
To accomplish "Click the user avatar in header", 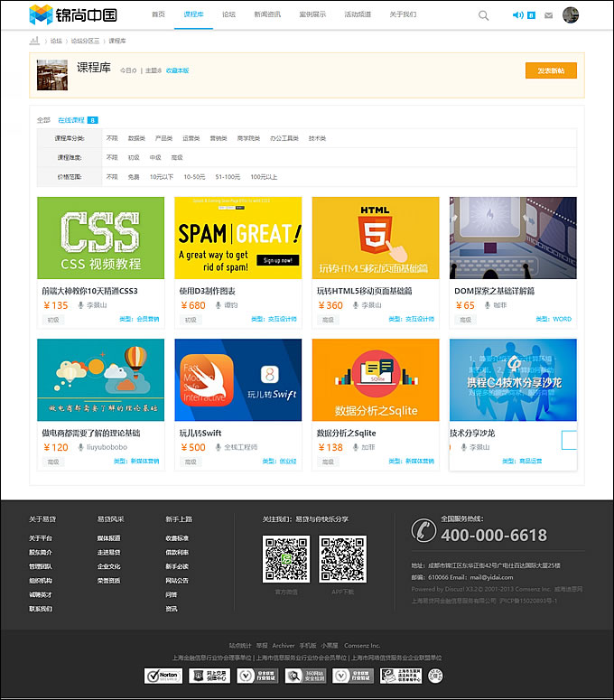I will (570, 15).
